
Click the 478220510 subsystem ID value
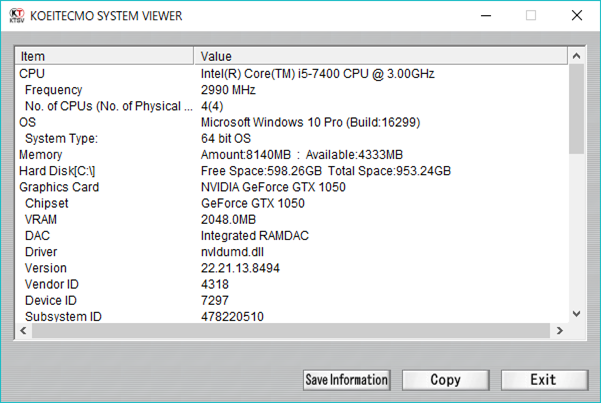coord(232,317)
